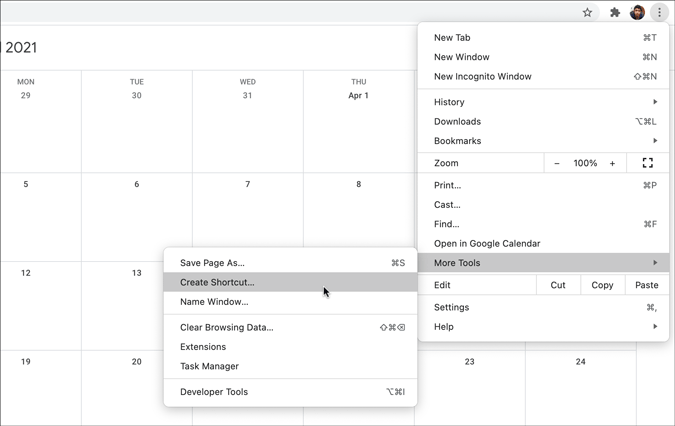
Task: Open Downloads from the menu
Action: tap(543, 121)
